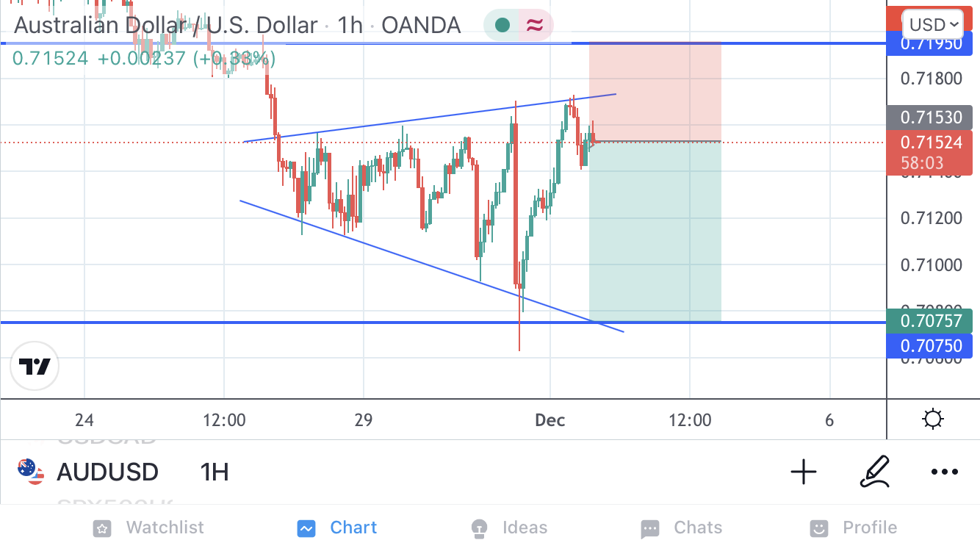
Task: Tap the green market status dot
Action: (502, 26)
